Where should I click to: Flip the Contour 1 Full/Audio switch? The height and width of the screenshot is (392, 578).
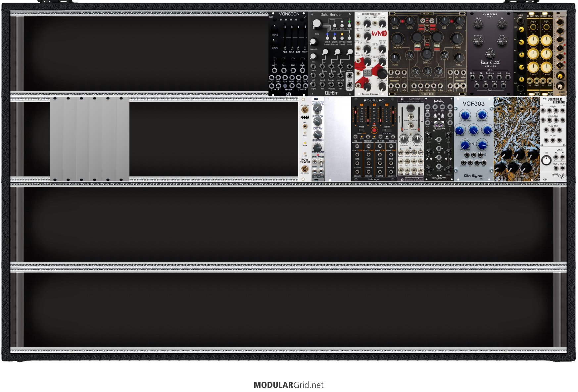click(410, 125)
